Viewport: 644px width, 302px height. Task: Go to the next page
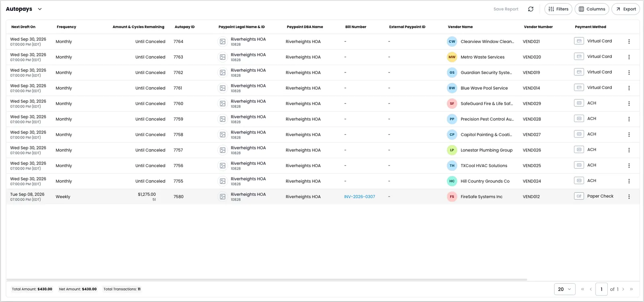[623, 289]
